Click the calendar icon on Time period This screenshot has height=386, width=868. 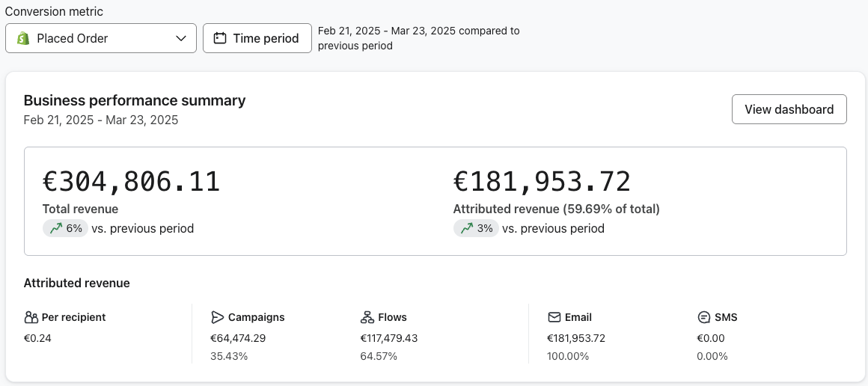coord(220,38)
